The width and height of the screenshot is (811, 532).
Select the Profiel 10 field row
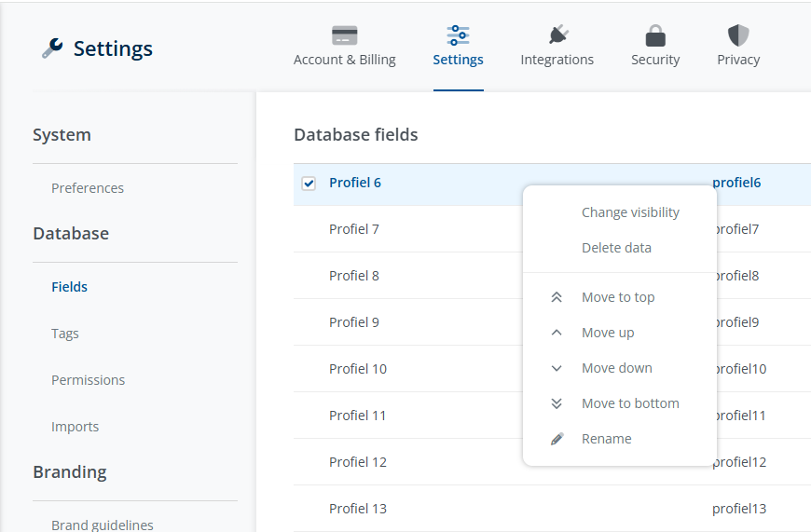point(358,369)
